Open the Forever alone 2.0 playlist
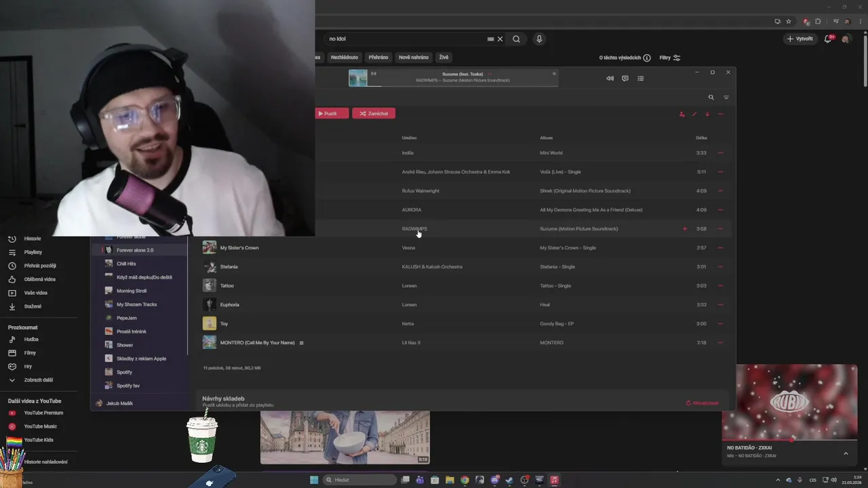This screenshot has width=868, height=488. click(x=140, y=250)
